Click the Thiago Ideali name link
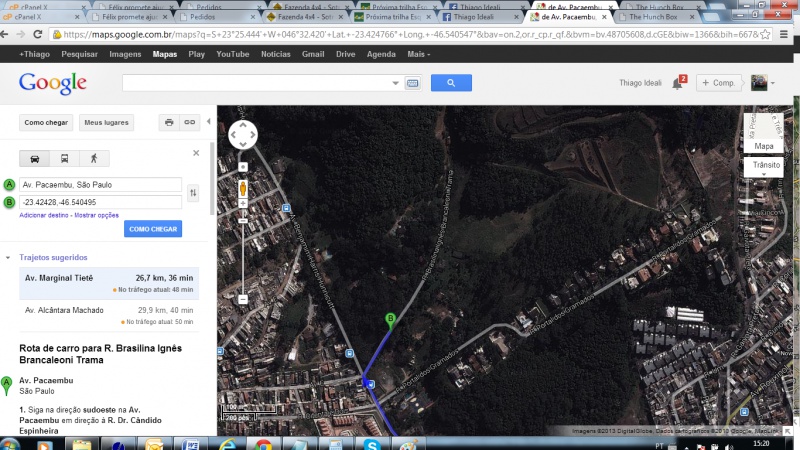 point(640,83)
